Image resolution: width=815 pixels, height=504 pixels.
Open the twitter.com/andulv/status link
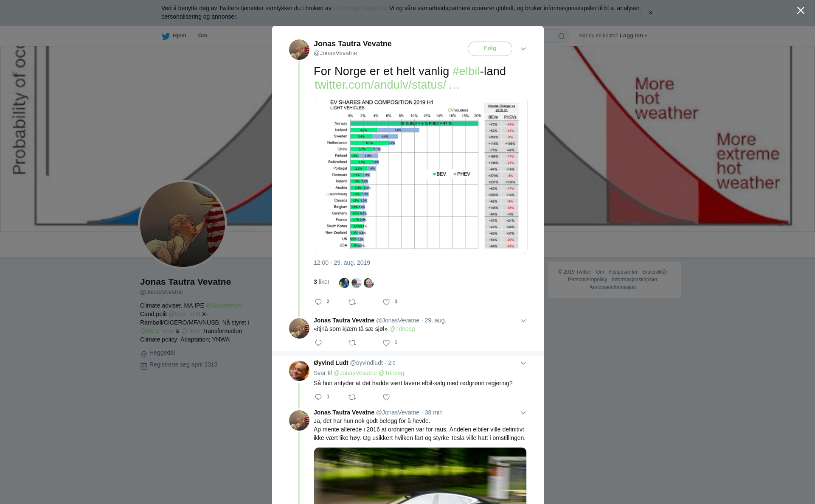[387, 85]
